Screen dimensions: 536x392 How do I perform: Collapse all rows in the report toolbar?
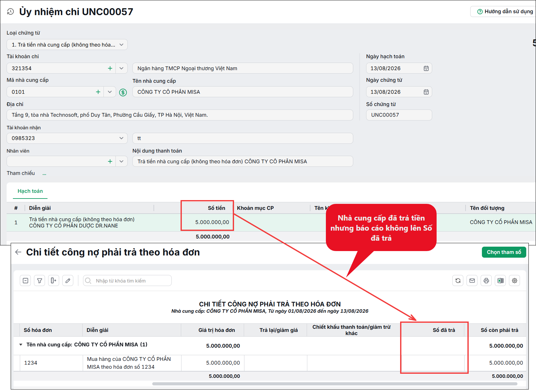coord(25,281)
